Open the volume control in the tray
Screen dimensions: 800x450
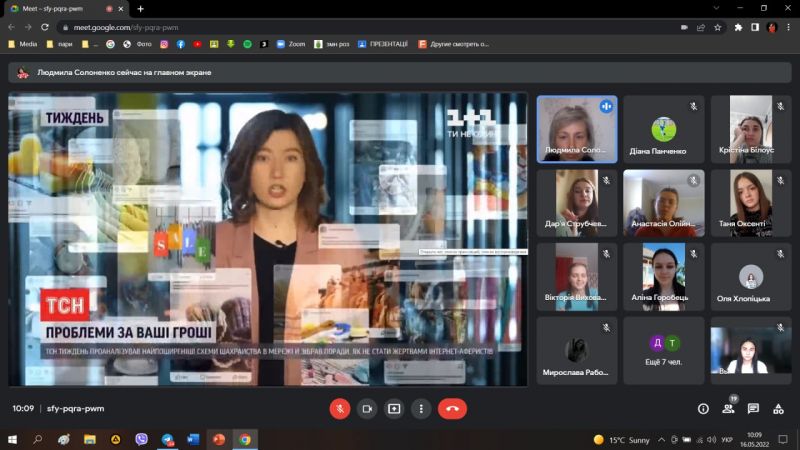[x=712, y=440]
